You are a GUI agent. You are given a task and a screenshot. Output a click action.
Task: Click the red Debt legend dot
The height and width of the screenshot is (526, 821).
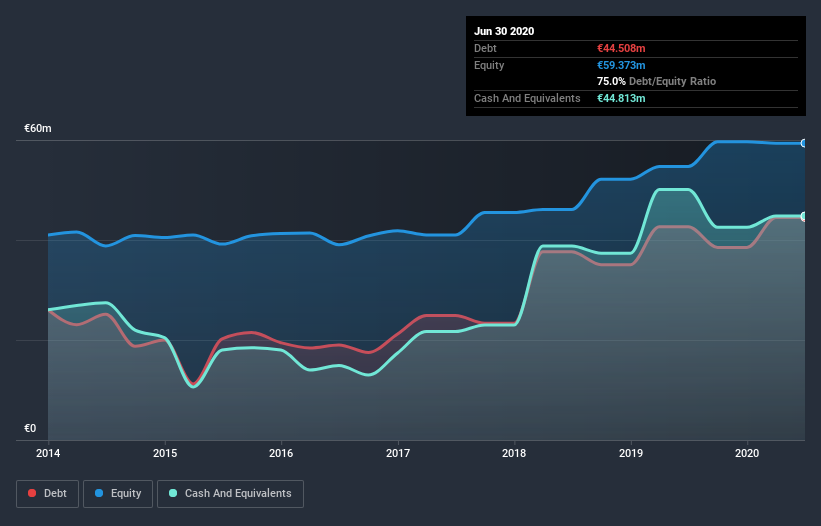32,493
